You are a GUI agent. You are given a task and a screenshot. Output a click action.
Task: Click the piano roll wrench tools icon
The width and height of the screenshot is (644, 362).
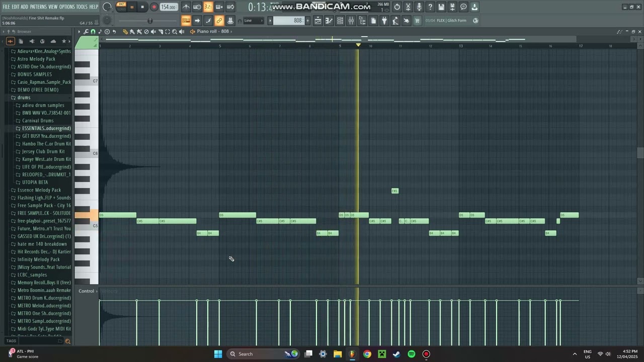point(86,32)
